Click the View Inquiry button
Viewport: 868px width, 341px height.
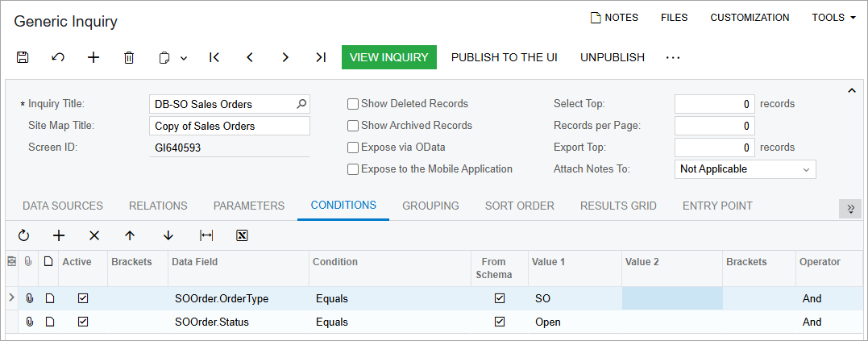click(x=389, y=57)
